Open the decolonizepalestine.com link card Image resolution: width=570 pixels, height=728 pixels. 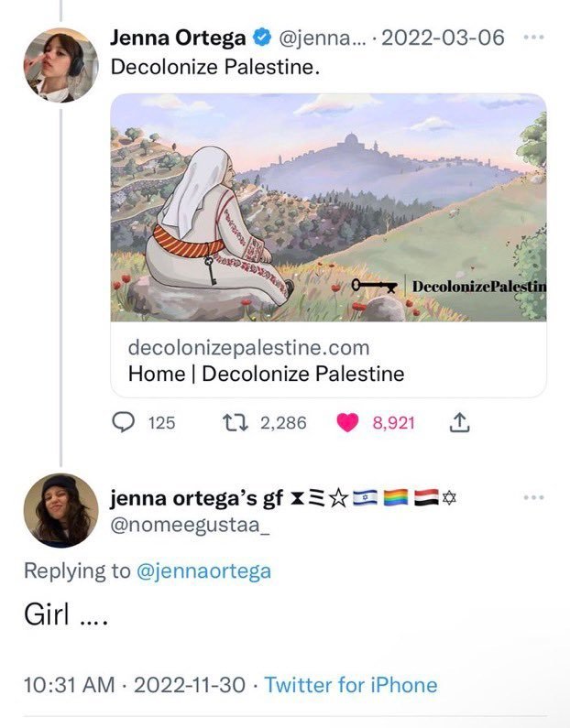tap(328, 245)
